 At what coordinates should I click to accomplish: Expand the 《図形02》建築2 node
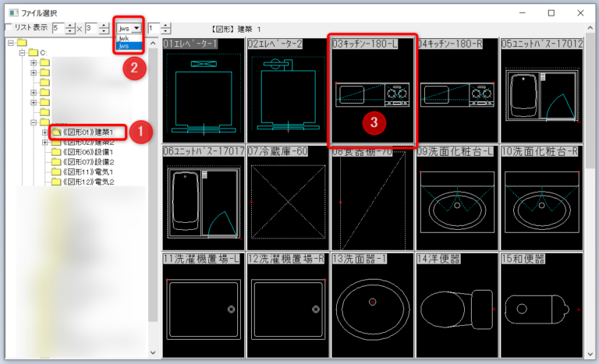pos(45,143)
